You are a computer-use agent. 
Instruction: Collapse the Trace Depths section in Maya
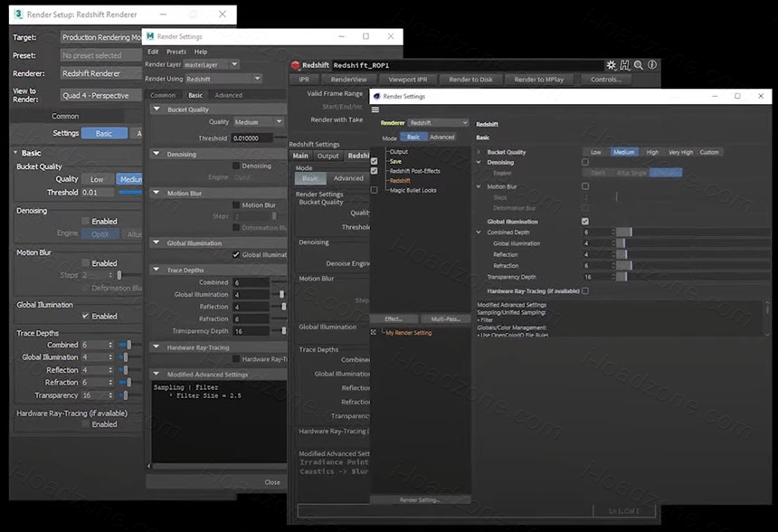click(x=157, y=270)
